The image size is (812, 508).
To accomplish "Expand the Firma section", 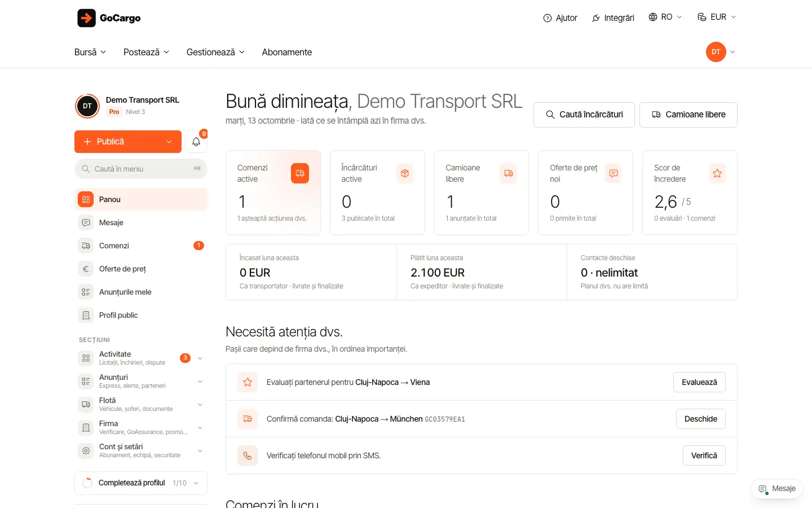I will (x=200, y=428).
